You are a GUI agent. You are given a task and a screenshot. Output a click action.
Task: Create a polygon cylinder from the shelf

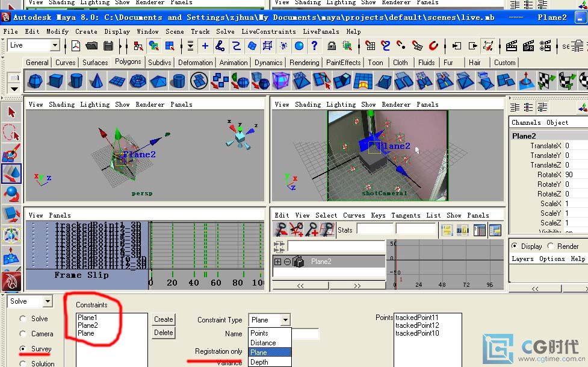point(76,81)
